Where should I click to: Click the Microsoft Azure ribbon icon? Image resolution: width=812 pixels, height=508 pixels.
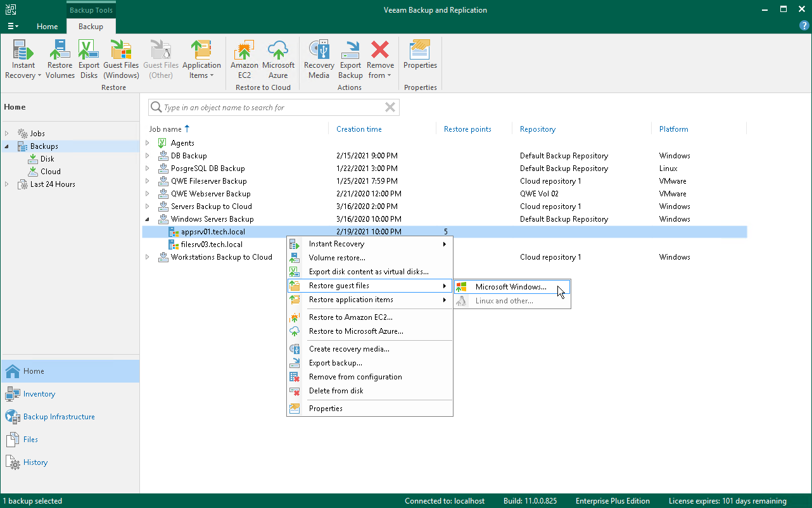tap(278, 59)
